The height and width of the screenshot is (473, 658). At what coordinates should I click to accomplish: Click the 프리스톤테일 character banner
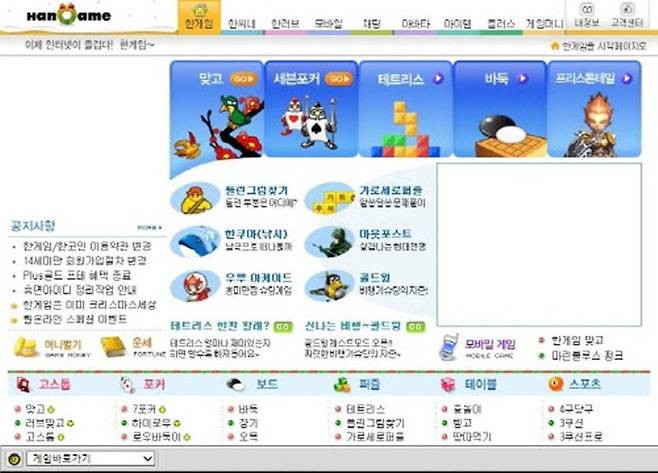593,110
